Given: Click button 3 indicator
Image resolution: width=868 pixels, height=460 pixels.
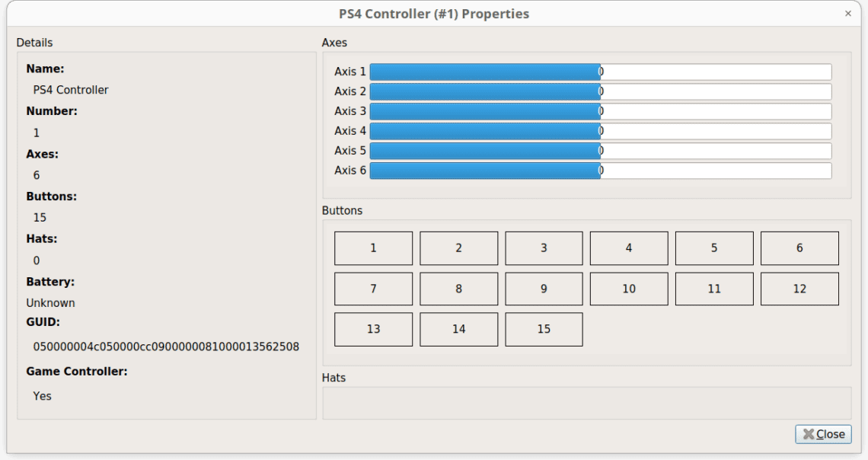Looking at the screenshot, I should (544, 248).
